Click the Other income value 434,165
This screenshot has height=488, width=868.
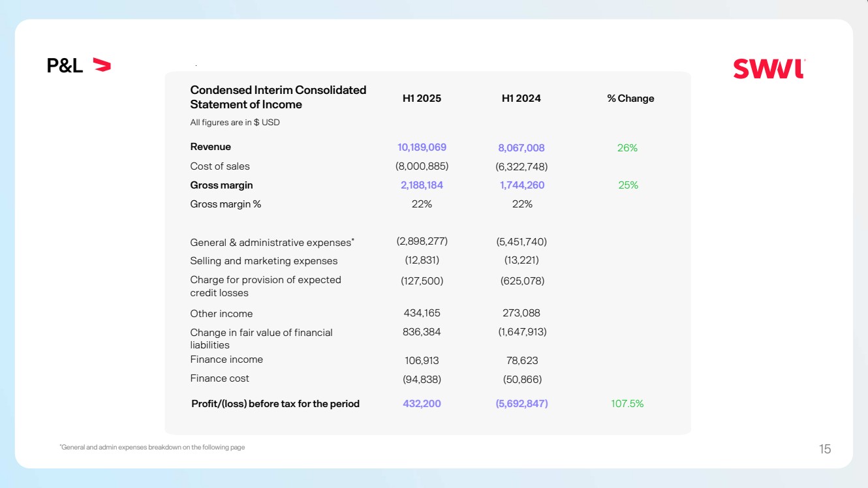coord(422,313)
